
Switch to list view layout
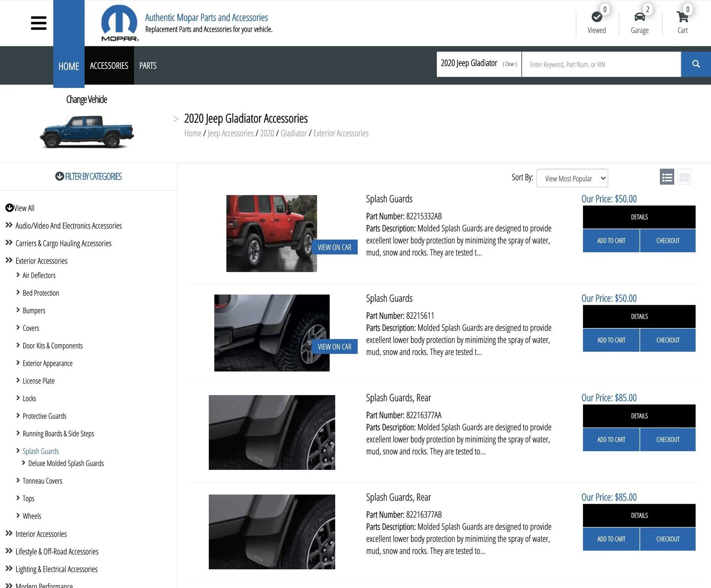[x=667, y=177]
